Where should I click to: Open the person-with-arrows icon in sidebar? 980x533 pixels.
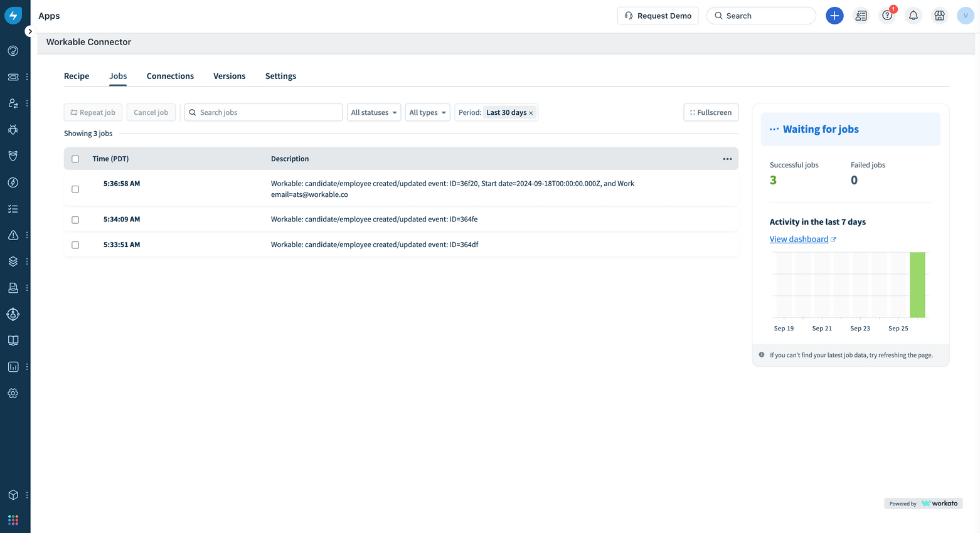13,103
